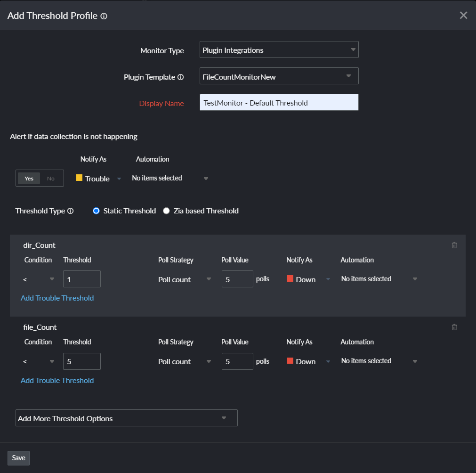The width and height of the screenshot is (476, 473).
Task: Click info icon beside Plugin Template label
Action: [180, 77]
